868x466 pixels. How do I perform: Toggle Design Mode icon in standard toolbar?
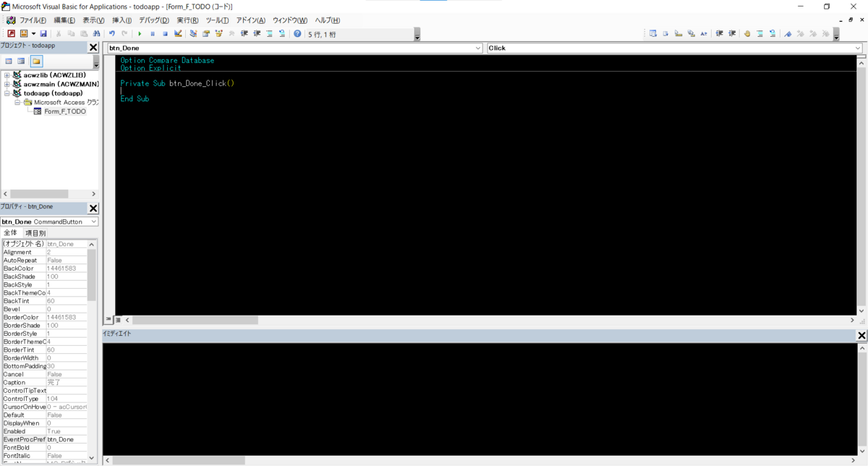[178, 33]
